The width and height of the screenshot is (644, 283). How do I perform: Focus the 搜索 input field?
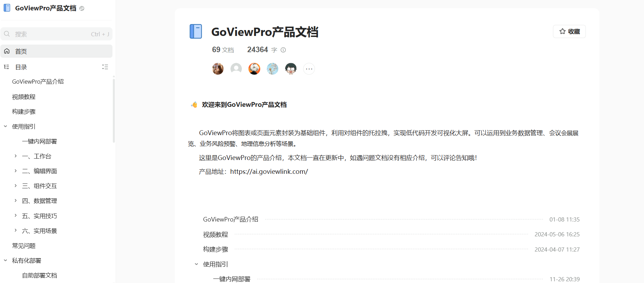[x=56, y=34]
